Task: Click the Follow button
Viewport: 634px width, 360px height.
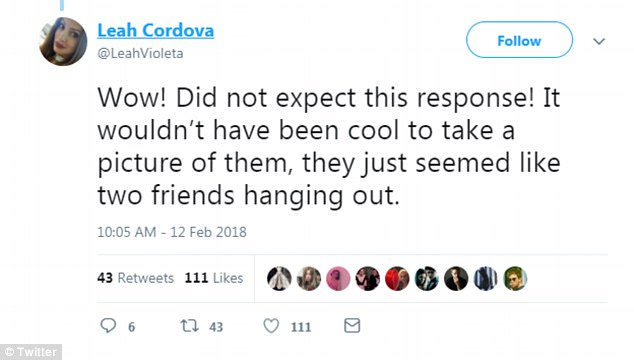Action: (x=519, y=40)
